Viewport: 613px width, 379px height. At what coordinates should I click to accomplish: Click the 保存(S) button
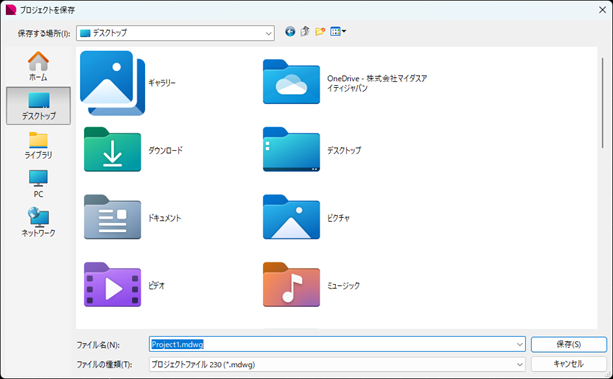(568, 344)
